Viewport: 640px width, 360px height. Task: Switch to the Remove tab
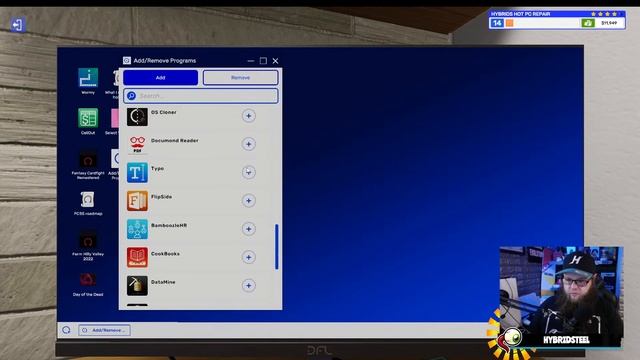pos(240,78)
